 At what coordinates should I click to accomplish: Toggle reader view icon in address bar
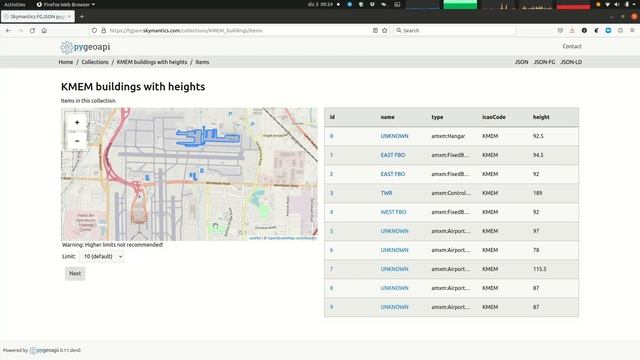point(375,31)
